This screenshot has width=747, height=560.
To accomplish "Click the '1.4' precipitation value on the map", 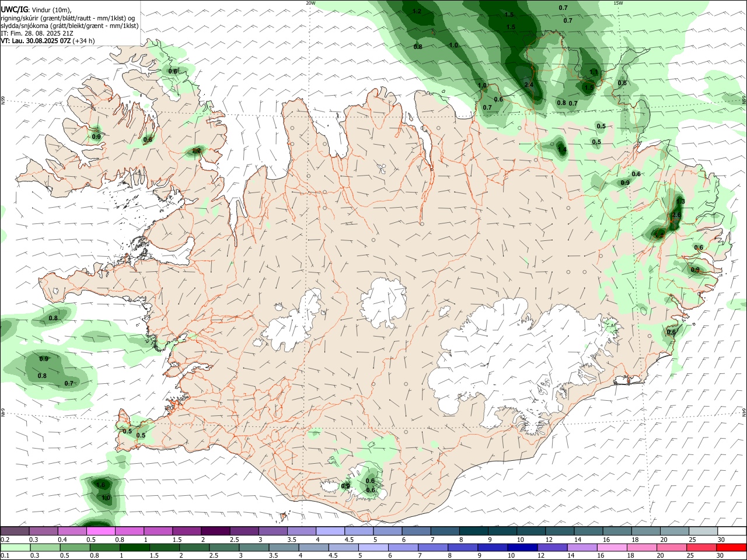I will click(x=562, y=150).
